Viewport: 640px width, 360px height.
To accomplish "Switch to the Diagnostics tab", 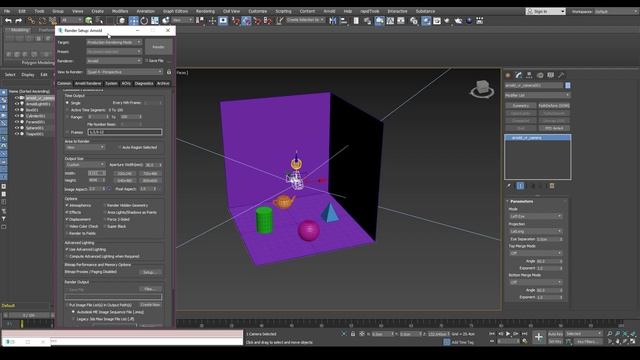I will click(144, 83).
